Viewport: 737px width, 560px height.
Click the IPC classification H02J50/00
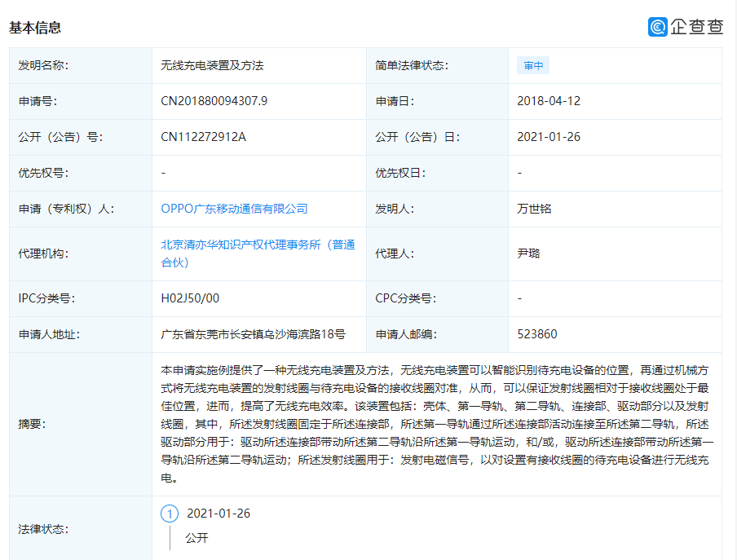pos(190,298)
